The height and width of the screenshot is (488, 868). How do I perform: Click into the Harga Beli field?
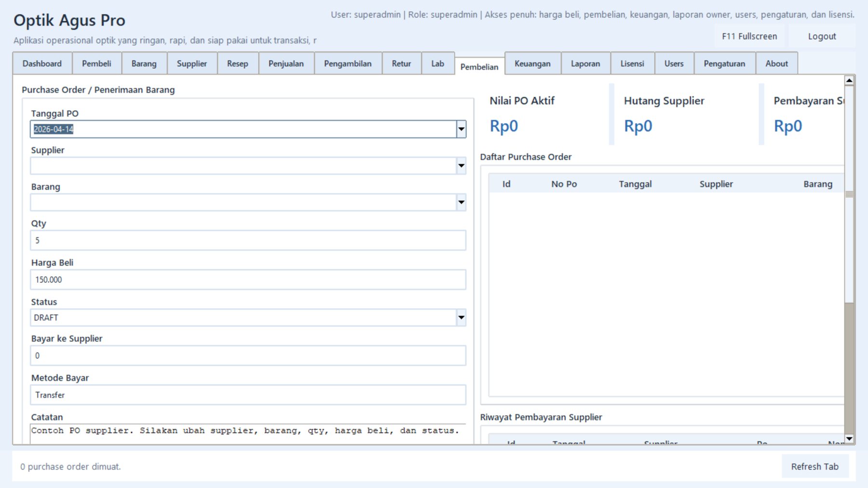(248, 280)
